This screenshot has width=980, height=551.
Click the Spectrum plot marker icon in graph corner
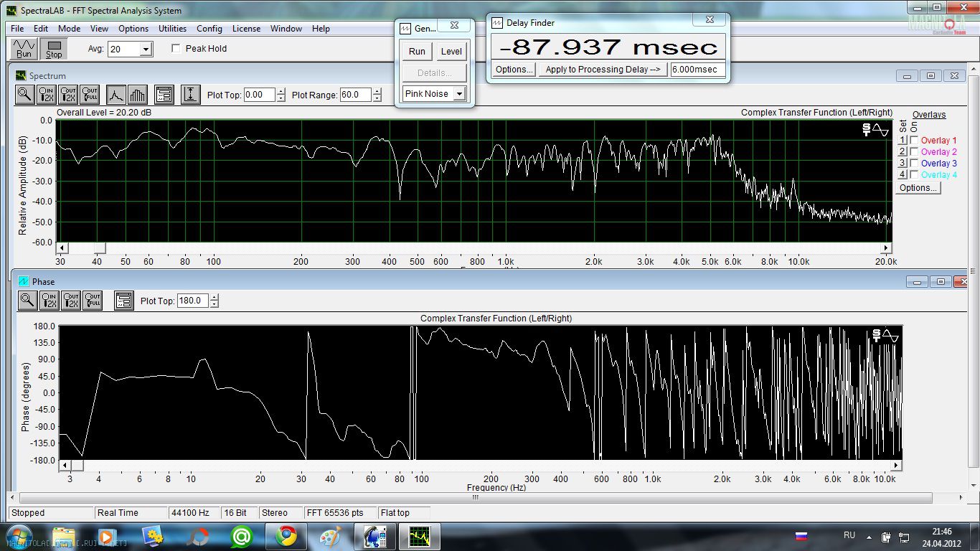875,130
